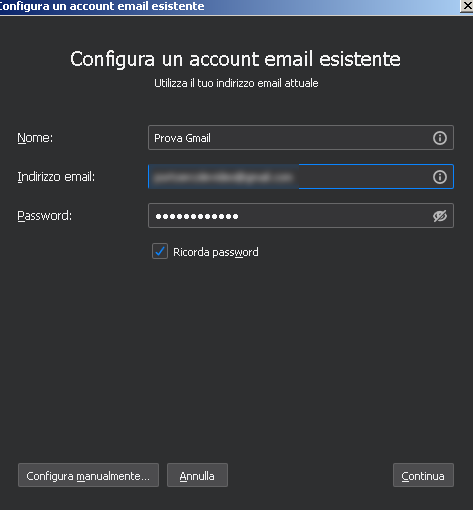
Task: Close the account setup dialog window
Action: point(467,6)
